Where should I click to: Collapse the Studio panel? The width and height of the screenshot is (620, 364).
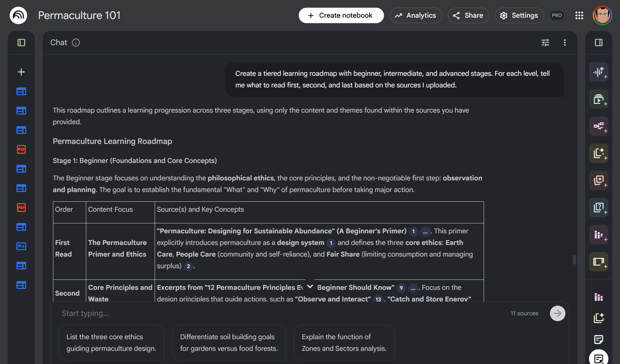point(598,43)
